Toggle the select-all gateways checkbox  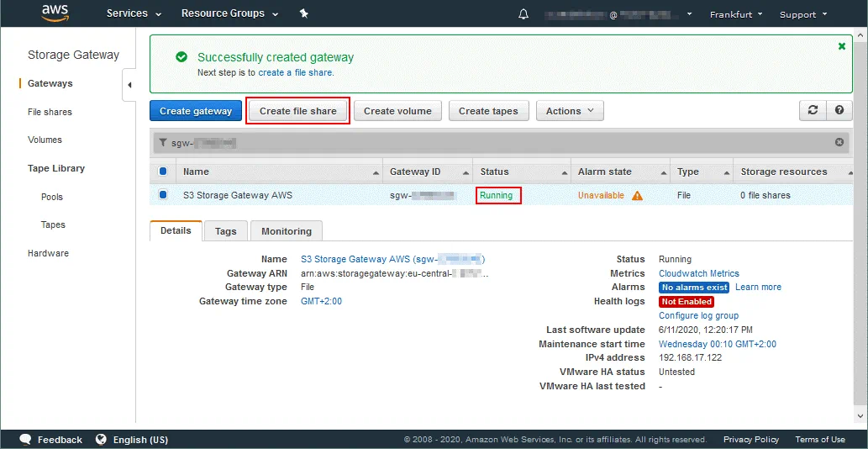coord(163,172)
